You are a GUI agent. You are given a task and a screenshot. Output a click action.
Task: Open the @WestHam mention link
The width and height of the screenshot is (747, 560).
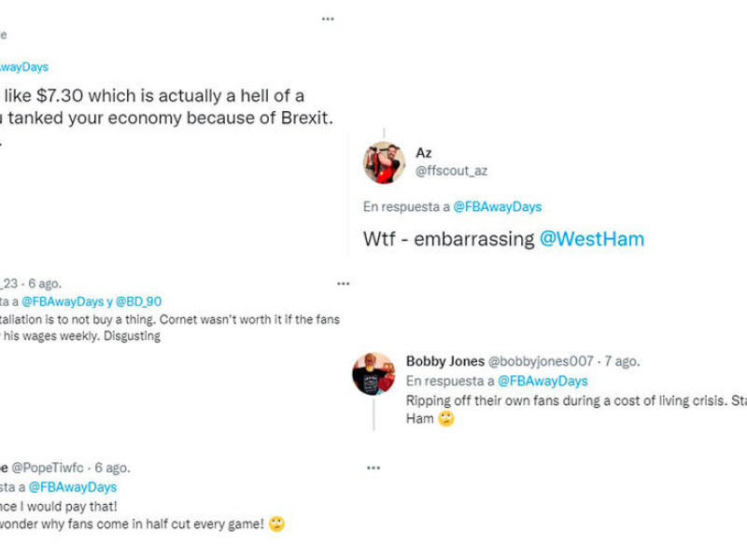592,239
